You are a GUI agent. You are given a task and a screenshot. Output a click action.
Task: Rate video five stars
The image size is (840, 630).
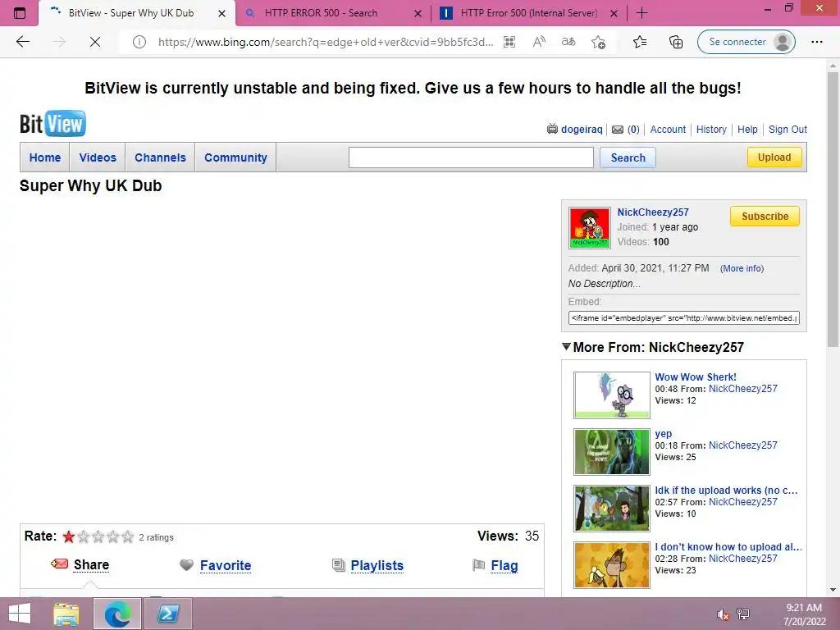click(x=127, y=536)
